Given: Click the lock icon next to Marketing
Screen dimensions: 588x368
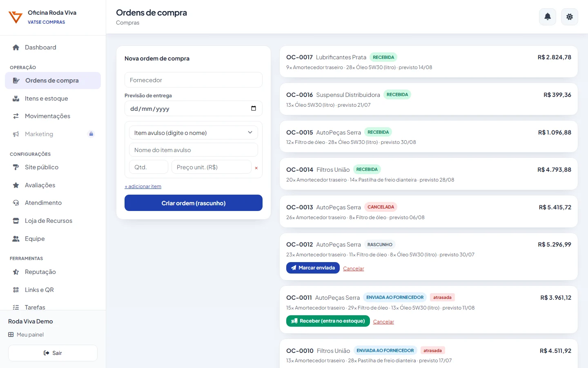Looking at the screenshot, I should pos(91,134).
